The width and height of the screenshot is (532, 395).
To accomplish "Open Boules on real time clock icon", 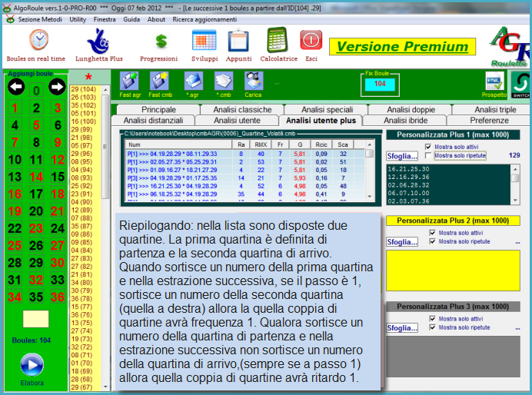I will pos(38,40).
